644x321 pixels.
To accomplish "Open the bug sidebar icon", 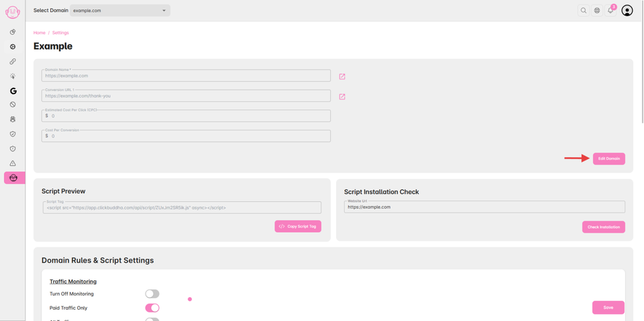I will click(x=13, y=119).
